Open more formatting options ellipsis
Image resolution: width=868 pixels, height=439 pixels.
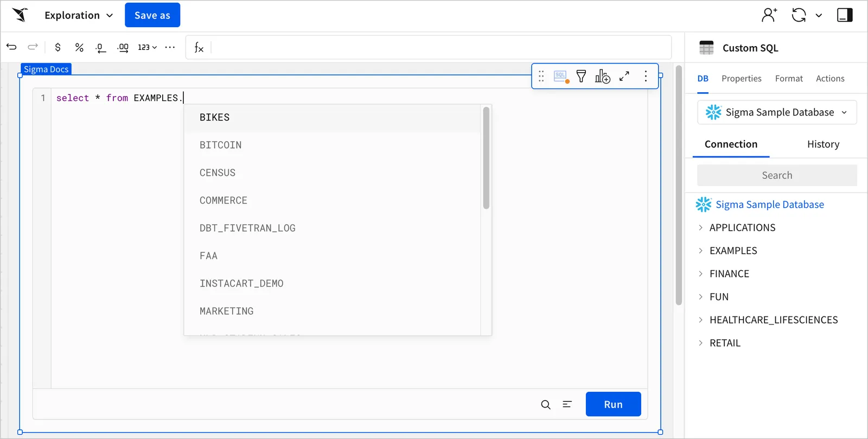pyautogui.click(x=170, y=47)
